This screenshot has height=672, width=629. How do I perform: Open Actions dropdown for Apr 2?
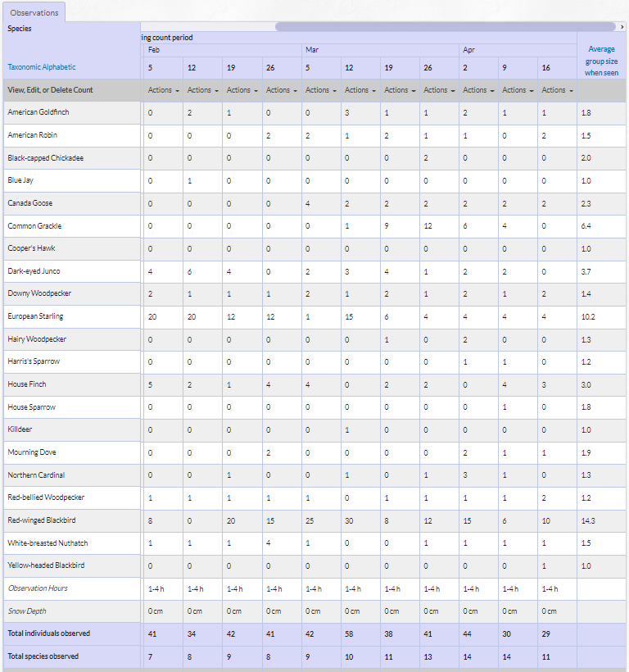tap(478, 90)
